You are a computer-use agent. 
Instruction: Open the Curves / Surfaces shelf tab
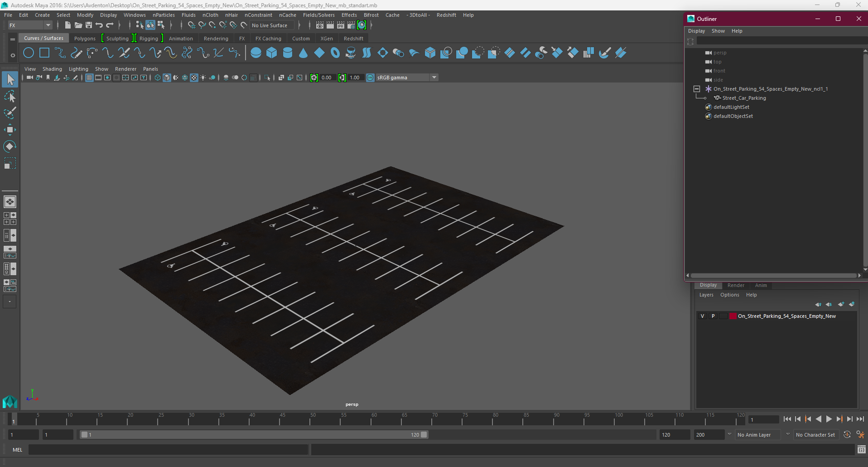[x=44, y=38]
